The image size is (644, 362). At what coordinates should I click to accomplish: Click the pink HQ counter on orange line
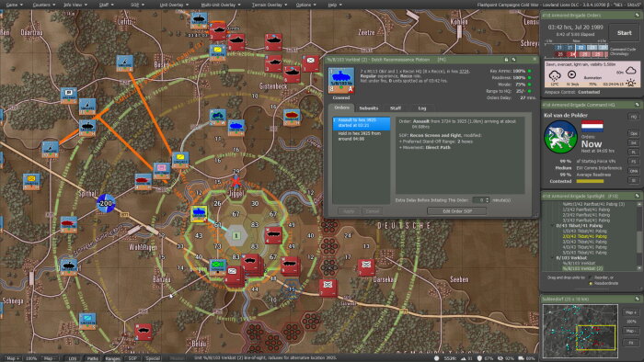click(x=161, y=170)
